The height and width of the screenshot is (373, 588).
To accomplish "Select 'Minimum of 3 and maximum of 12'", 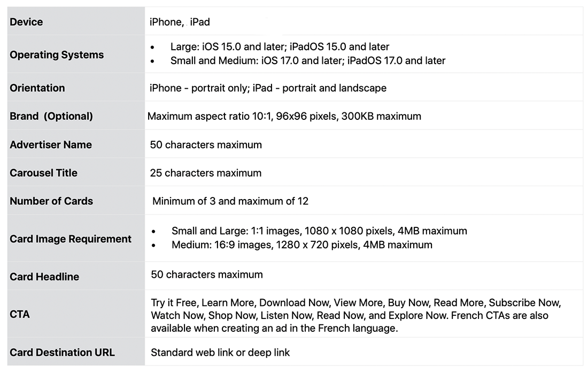I will tap(230, 201).
